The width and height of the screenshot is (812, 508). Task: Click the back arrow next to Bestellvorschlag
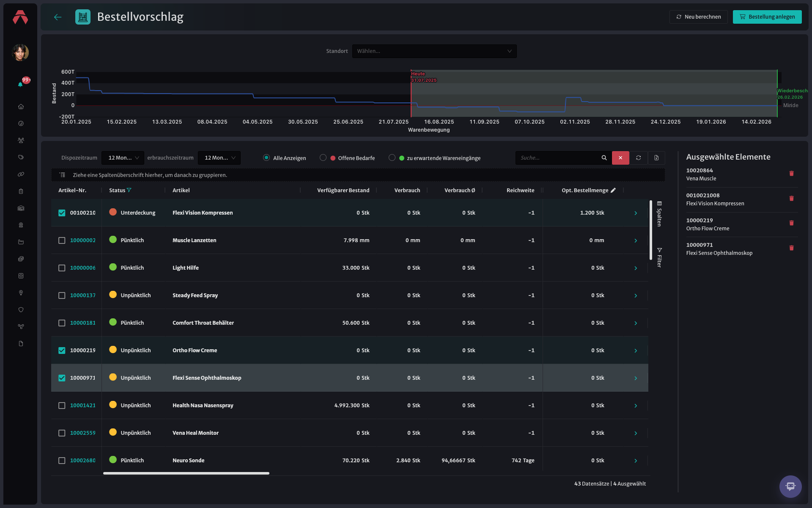pos(58,17)
